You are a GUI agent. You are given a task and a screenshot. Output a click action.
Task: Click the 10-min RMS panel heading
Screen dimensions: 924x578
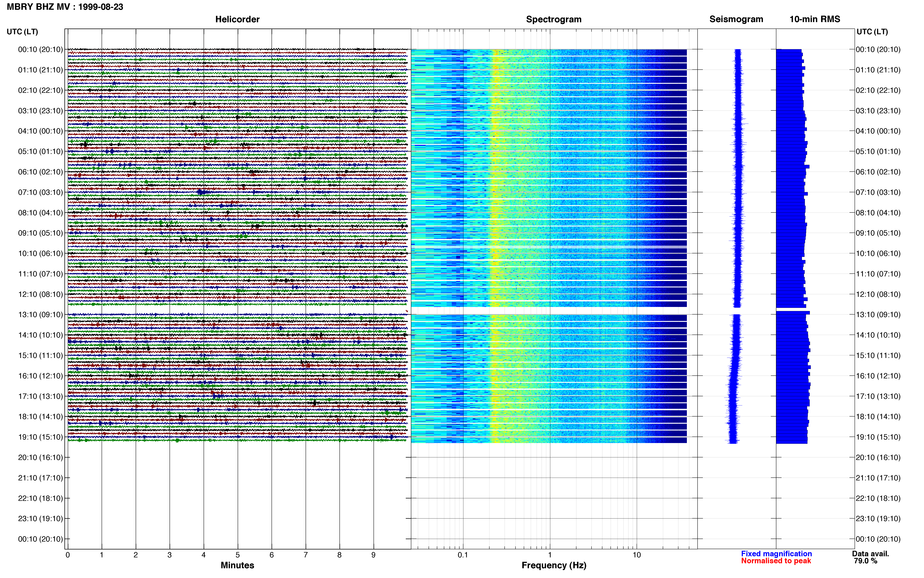tap(815, 19)
